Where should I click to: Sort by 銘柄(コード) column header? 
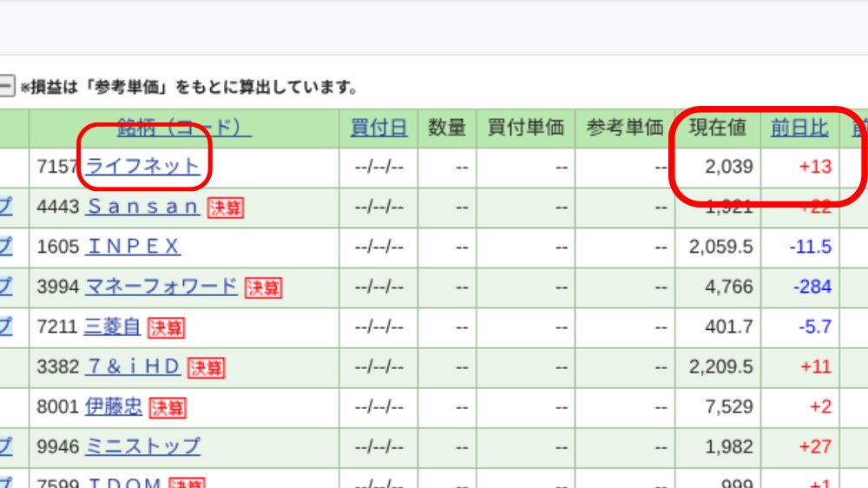tap(184, 128)
